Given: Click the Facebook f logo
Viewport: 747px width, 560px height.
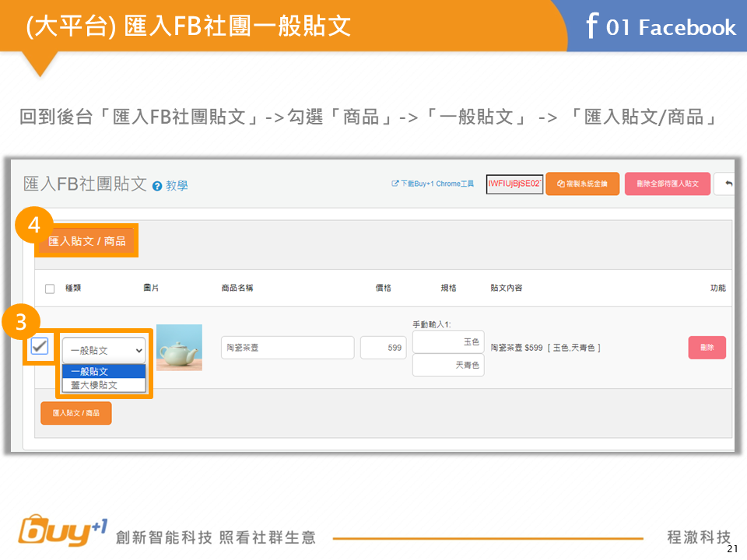Looking at the screenshot, I should click(x=591, y=26).
